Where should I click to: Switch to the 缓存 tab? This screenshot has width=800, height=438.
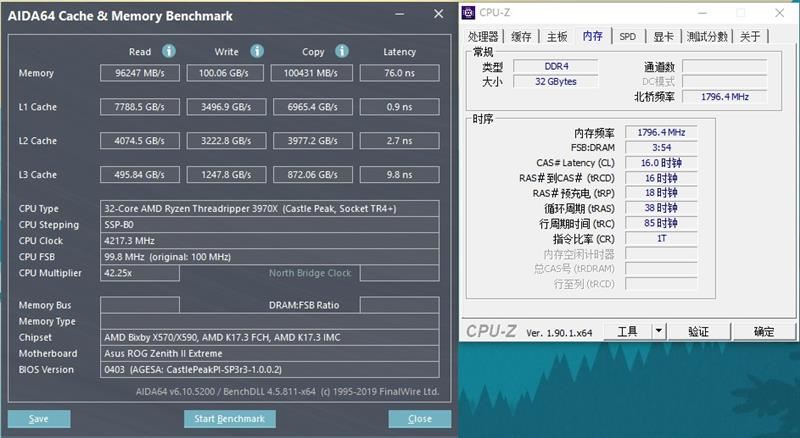tap(521, 36)
